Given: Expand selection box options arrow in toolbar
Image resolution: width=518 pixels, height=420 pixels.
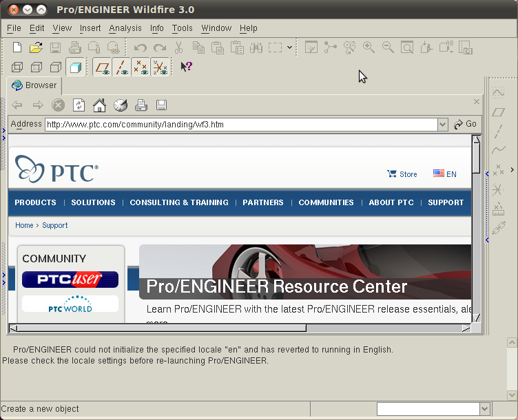Looking at the screenshot, I should pyautogui.click(x=289, y=48).
